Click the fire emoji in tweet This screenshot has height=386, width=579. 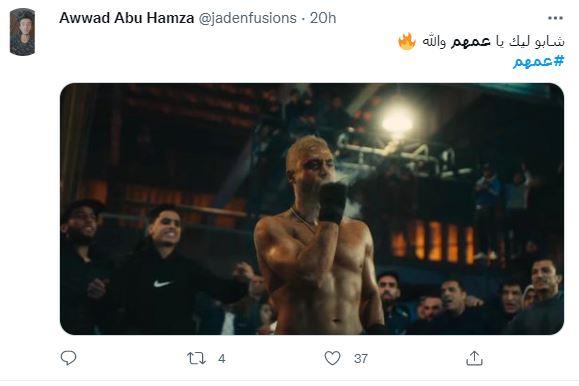coord(407,41)
